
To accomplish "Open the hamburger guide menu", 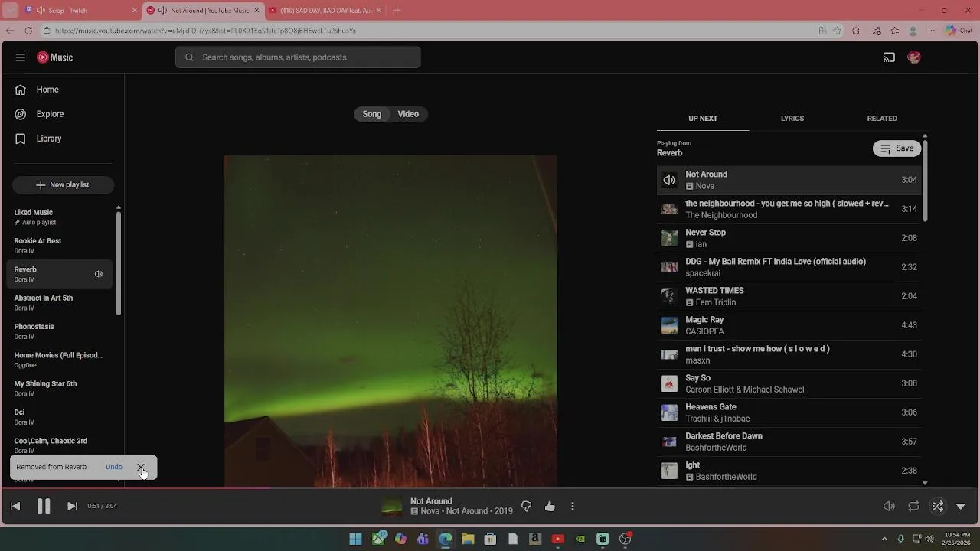I will coord(21,57).
